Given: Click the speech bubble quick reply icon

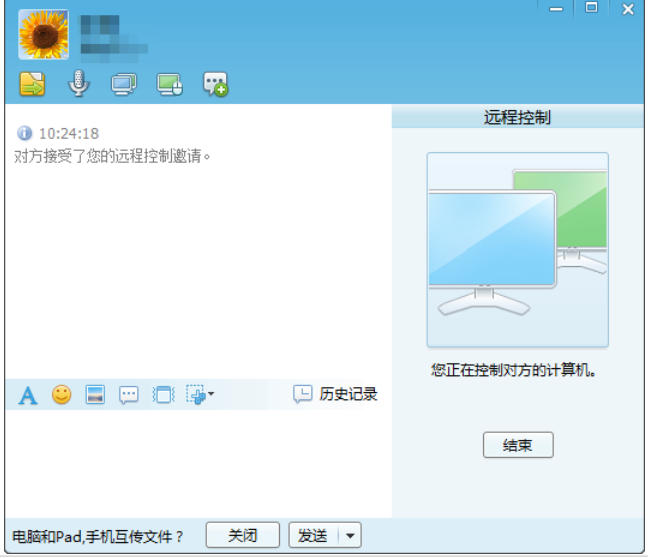Looking at the screenshot, I should tap(129, 395).
